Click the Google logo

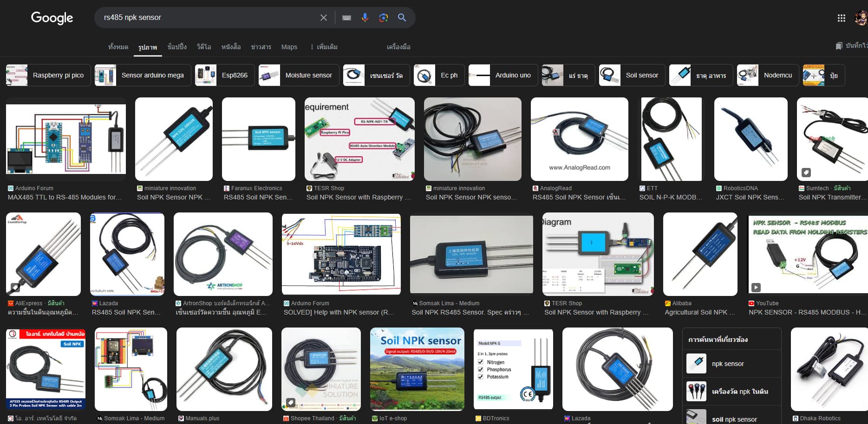[x=52, y=18]
